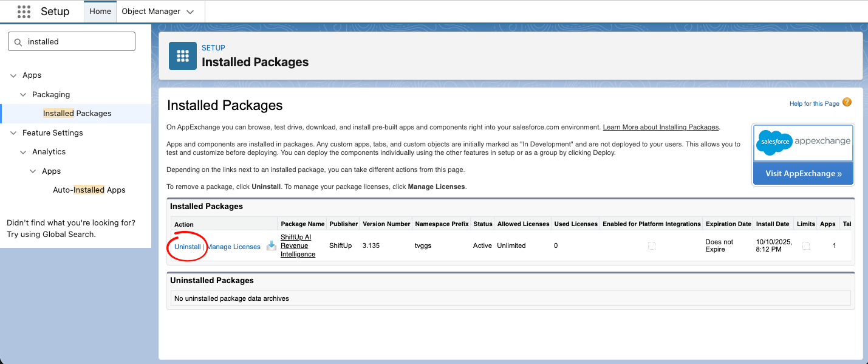
Task: Open the ShiftUp AI Revenue Intelligence link
Action: (298, 246)
